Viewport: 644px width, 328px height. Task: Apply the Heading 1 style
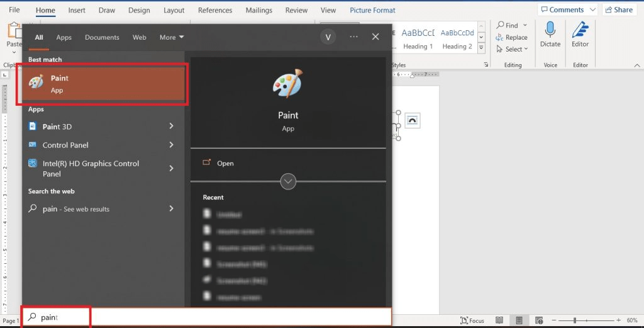tap(418, 39)
